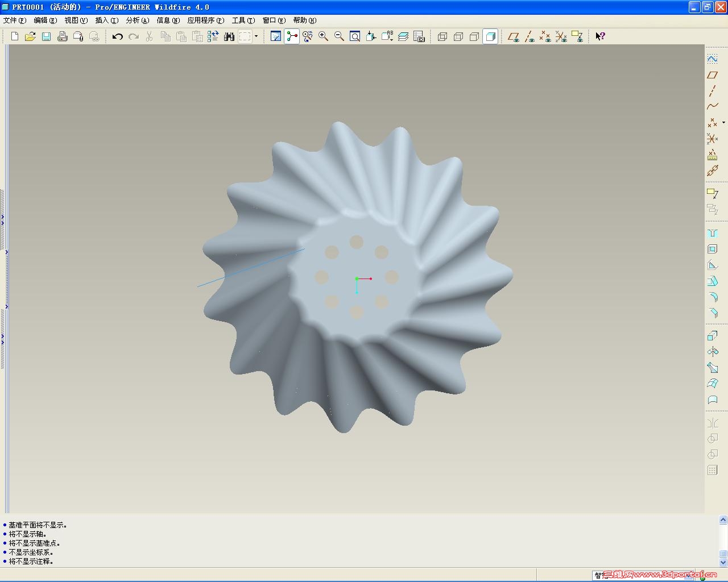Click the model coordinate origin marker
Viewport: 728px width, 582px height.
(x=357, y=278)
